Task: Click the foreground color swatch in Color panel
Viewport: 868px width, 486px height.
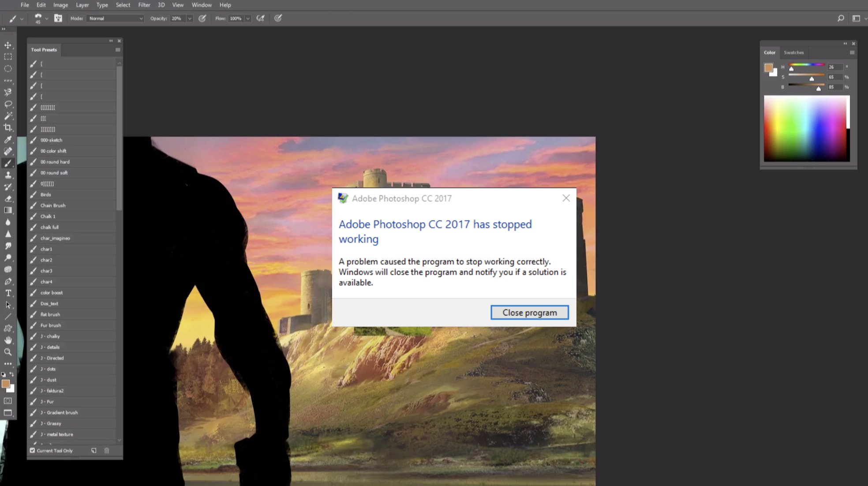Action: [x=768, y=67]
